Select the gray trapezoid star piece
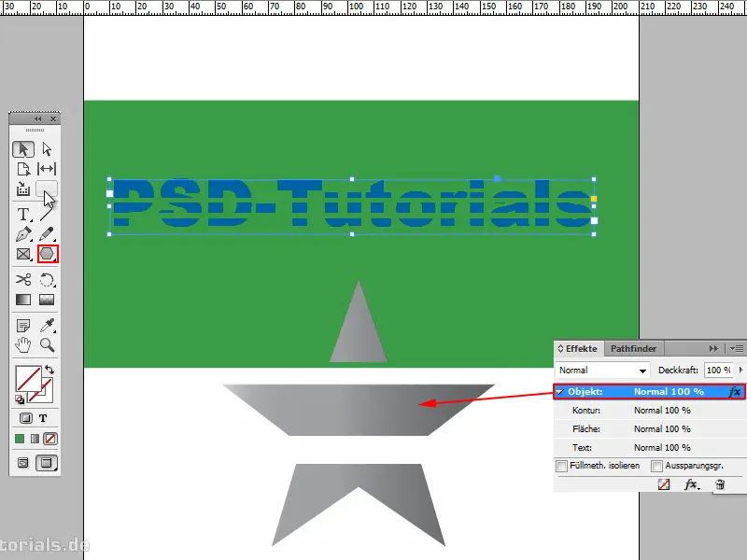The width and height of the screenshot is (747, 560). [359, 410]
